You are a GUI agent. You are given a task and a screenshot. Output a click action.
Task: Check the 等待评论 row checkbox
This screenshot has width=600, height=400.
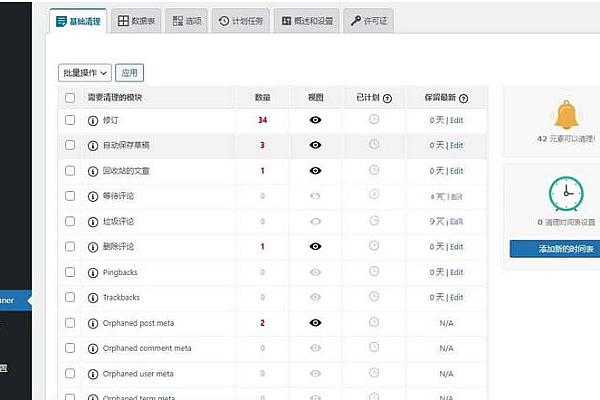pos(70,196)
